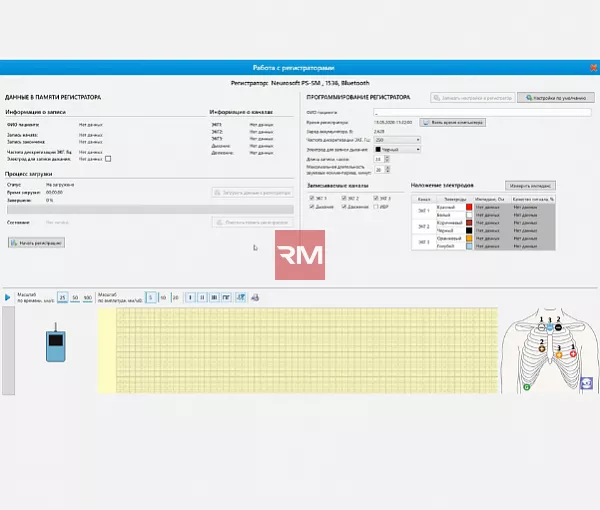600x510 pixels.
Task: Click the icon on Настройки по умолчанию button
Action: point(529,98)
